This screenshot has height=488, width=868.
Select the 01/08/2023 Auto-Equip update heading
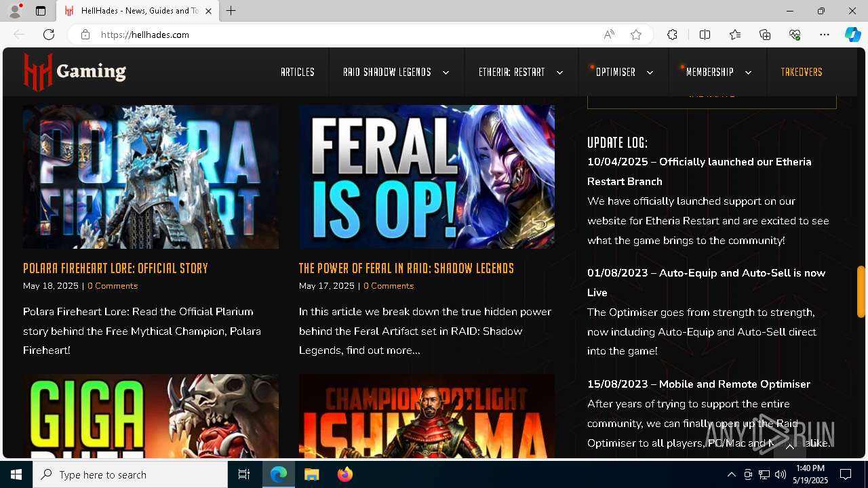point(706,283)
